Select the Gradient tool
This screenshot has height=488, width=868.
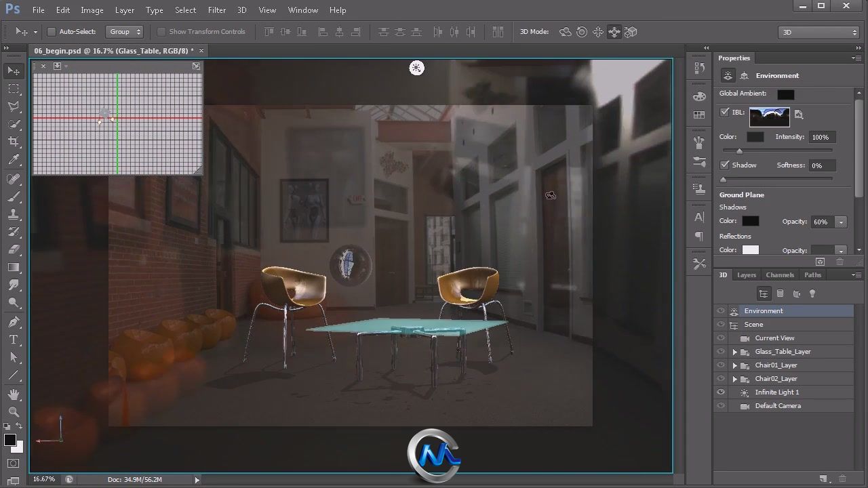(x=14, y=267)
